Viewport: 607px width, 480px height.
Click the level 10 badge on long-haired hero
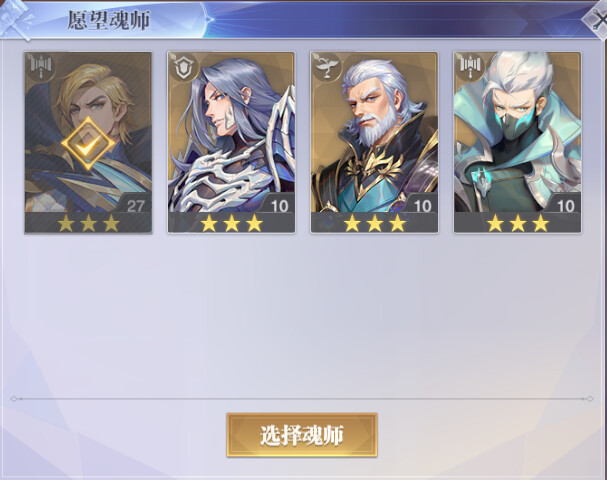[x=279, y=206]
